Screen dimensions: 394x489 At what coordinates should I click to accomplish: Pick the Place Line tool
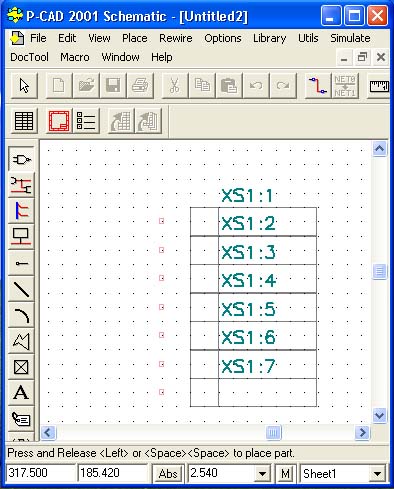click(21, 289)
